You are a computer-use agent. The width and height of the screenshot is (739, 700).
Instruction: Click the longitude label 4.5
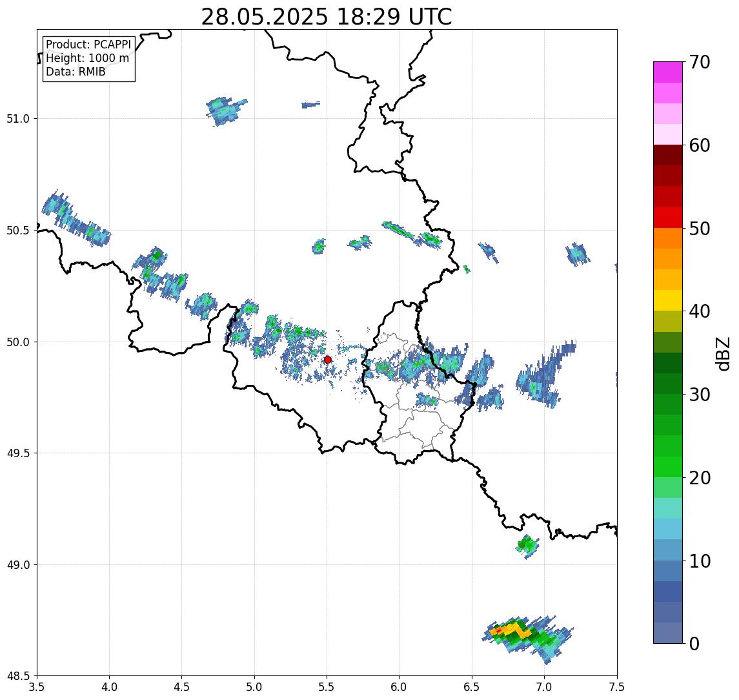(182, 687)
